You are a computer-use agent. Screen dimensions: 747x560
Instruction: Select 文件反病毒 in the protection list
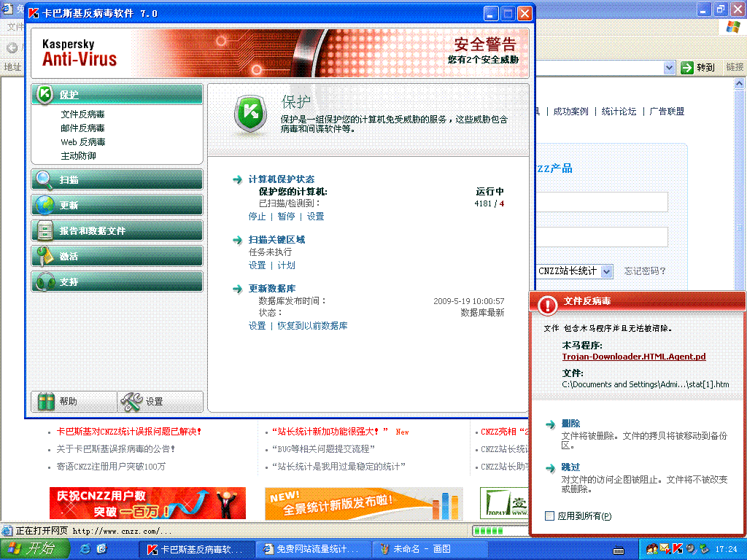click(x=82, y=114)
